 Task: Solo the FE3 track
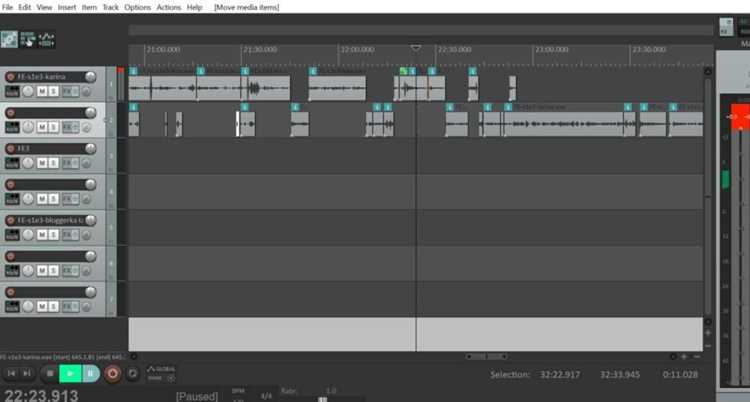[x=54, y=163]
